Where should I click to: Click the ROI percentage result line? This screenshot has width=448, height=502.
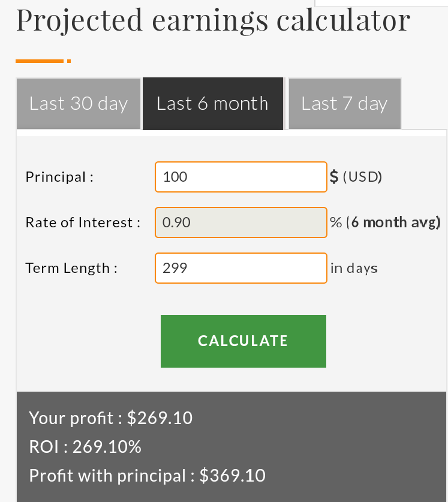85,447
